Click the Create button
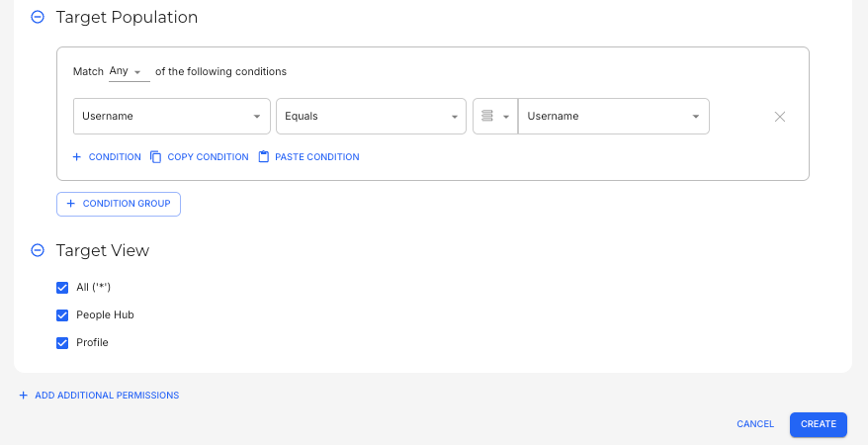This screenshot has width=868, height=445. pos(818,424)
